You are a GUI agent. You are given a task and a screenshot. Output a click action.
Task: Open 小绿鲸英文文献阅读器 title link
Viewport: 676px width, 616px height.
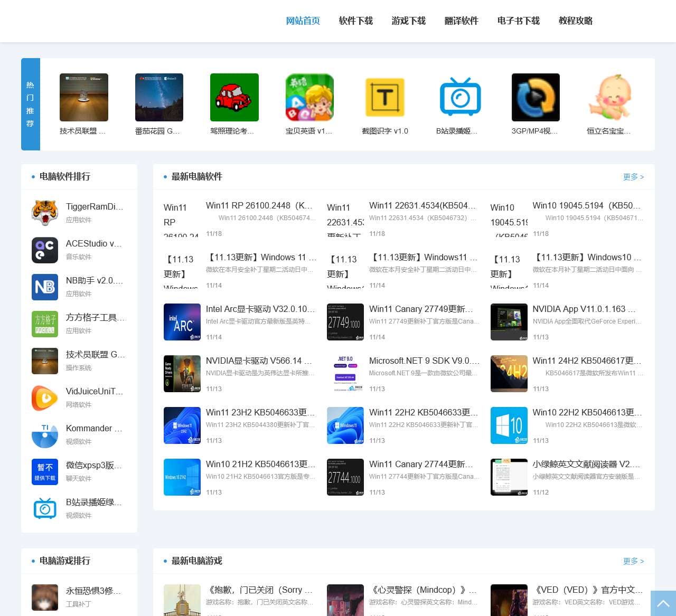pyautogui.click(x=586, y=464)
